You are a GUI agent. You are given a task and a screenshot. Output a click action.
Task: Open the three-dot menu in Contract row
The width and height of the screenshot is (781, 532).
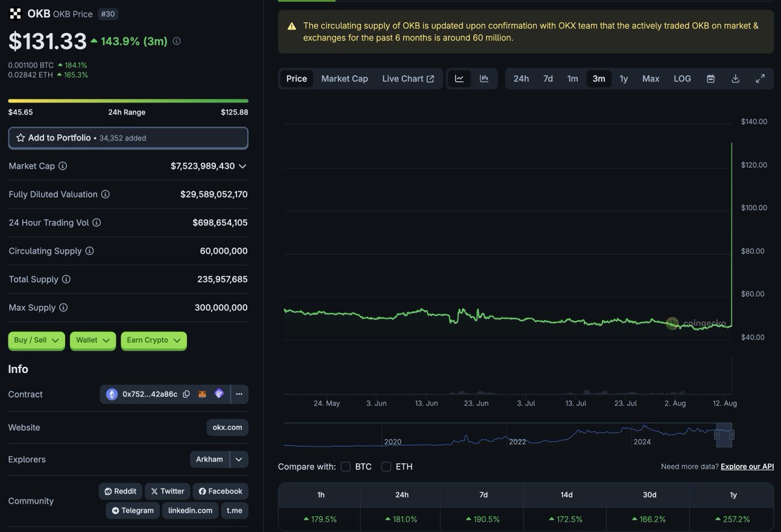[239, 394]
